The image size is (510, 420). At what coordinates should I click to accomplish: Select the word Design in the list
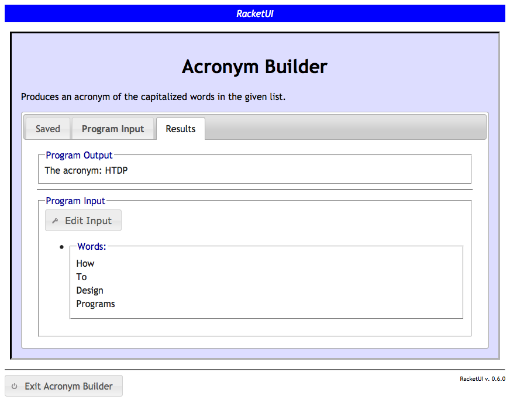tap(89, 290)
